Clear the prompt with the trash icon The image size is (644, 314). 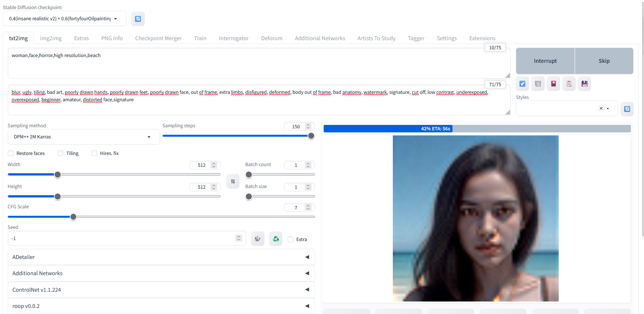click(x=538, y=84)
